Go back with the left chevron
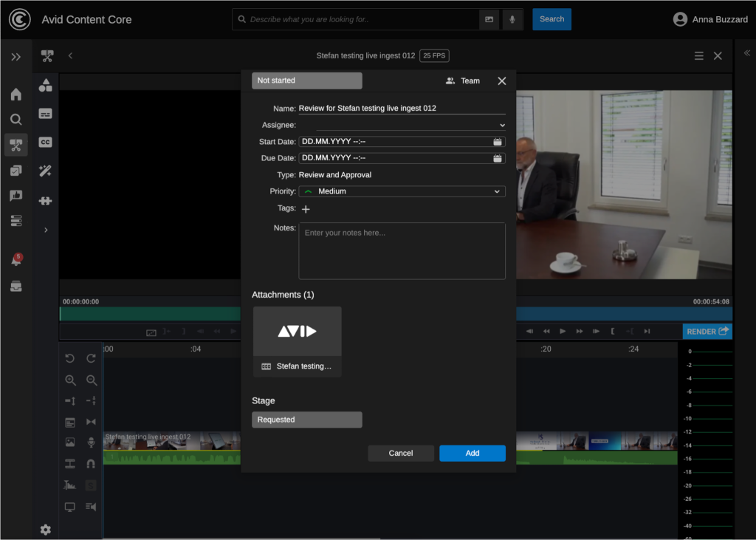Screen dimensions: 756x540 pos(70,55)
